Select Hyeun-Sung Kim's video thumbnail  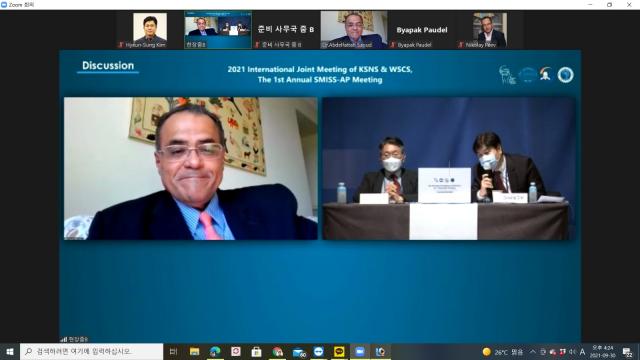point(150,30)
